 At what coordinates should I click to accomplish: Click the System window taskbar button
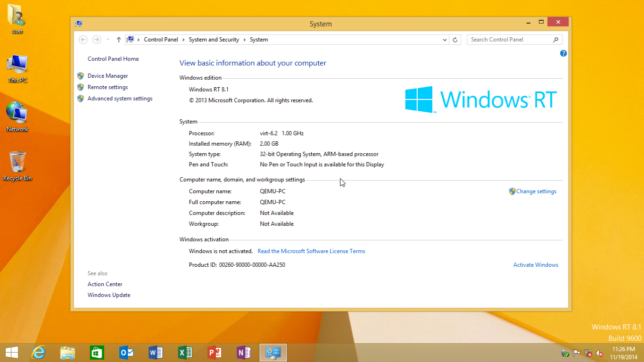tap(273, 353)
